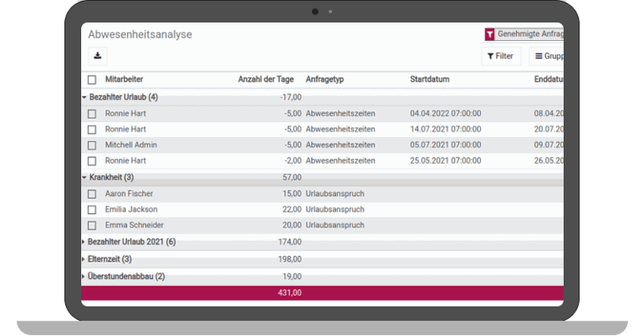Check the Ronnie Hart row dated 14.07.2021
This screenshot has height=336, width=644.
[x=92, y=130]
